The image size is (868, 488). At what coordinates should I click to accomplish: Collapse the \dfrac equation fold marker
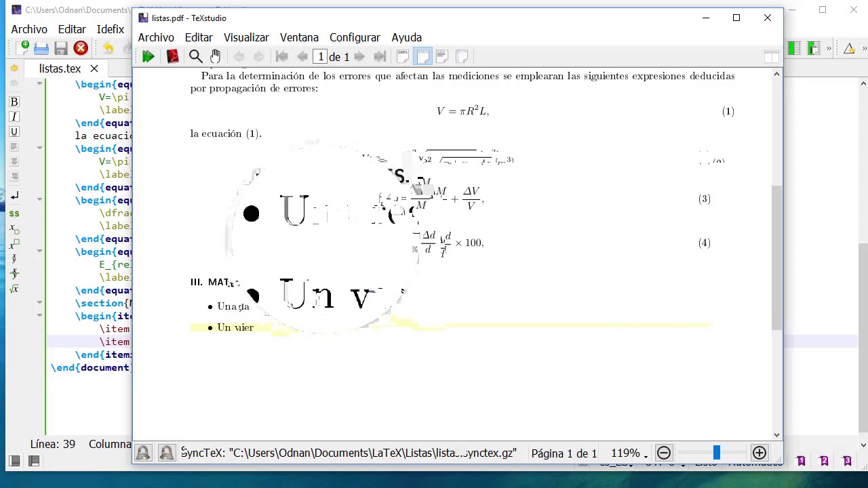click(x=39, y=199)
